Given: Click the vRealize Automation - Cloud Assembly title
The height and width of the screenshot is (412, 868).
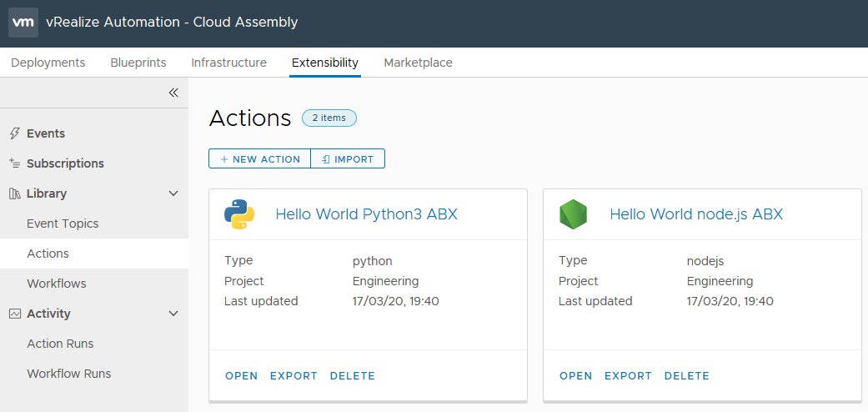Looking at the screenshot, I should [x=172, y=23].
